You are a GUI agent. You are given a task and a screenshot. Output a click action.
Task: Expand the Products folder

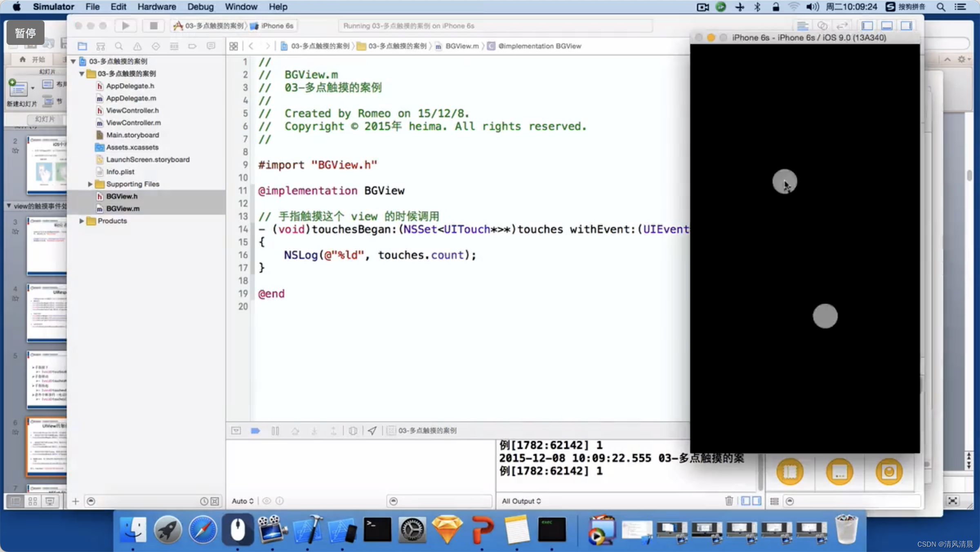(x=82, y=221)
